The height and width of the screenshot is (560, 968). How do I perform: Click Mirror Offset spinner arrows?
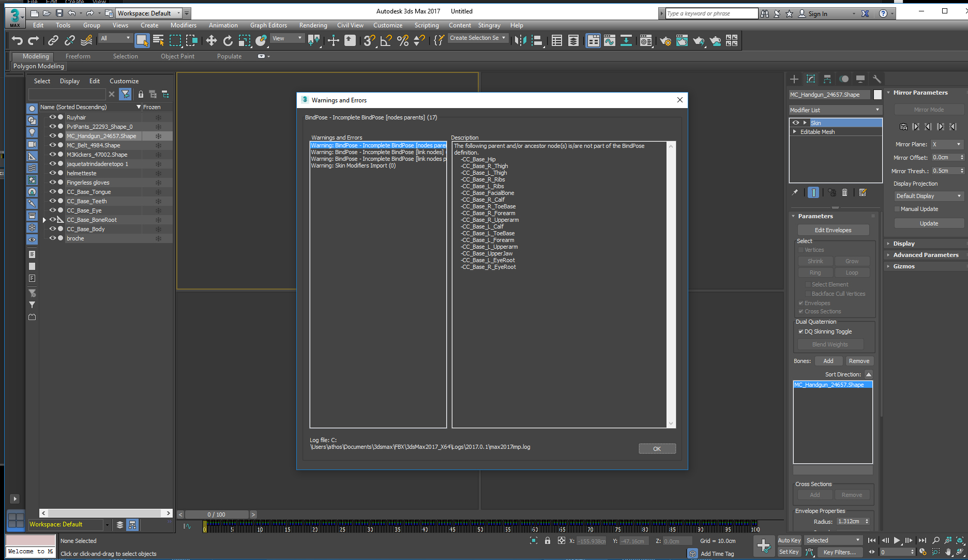coord(962,158)
